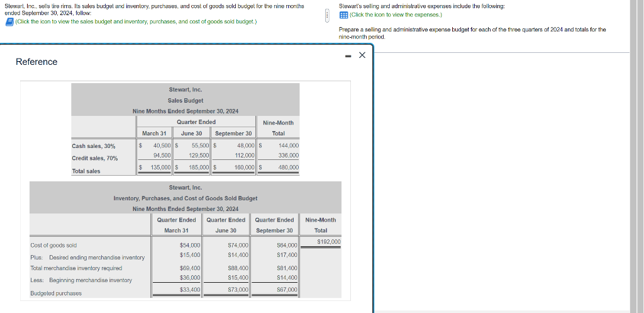Open the sales budget reference book icon

click(x=9, y=22)
